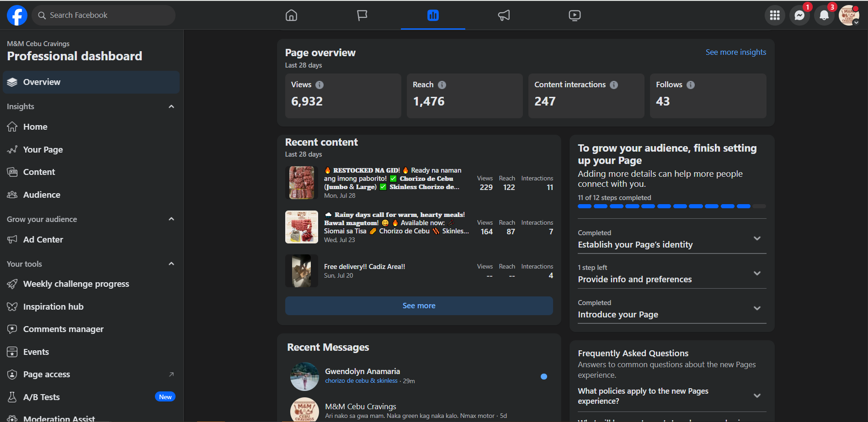
Task: Click the See more button under Recent content
Action: click(419, 306)
